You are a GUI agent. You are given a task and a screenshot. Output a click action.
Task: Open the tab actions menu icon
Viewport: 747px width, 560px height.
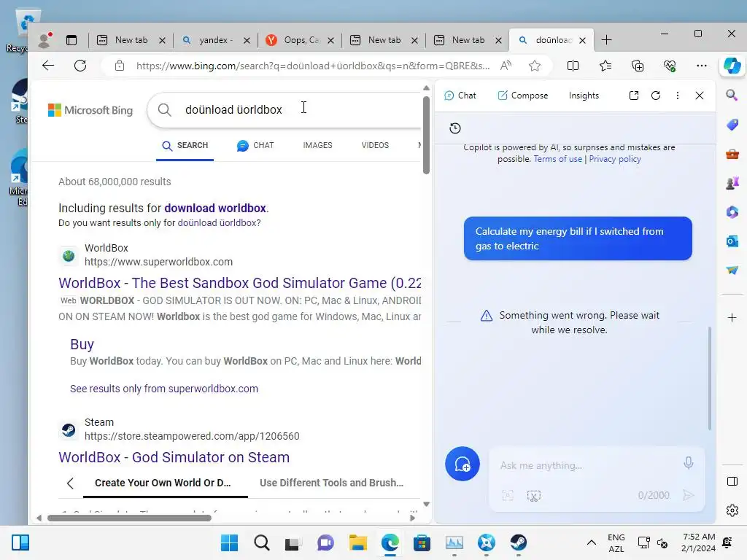point(71,40)
